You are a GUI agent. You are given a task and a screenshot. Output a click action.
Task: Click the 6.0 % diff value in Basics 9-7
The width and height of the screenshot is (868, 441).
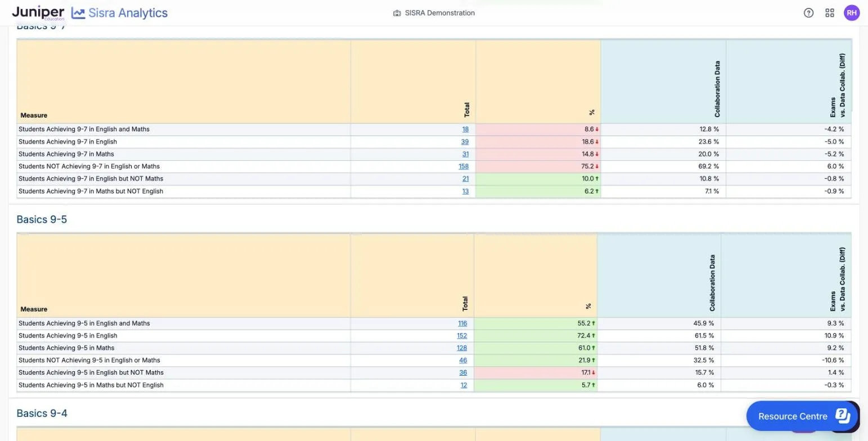pyautogui.click(x=835, y=166)
